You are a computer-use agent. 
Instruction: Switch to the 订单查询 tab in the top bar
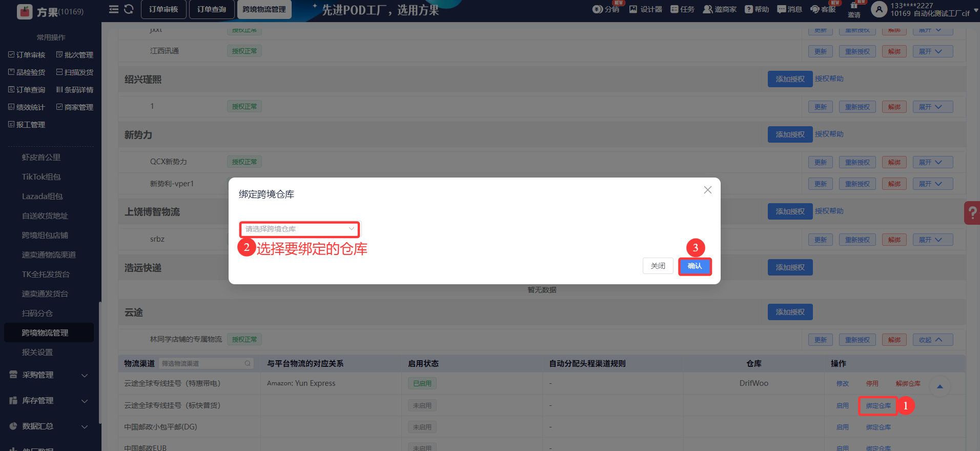point(212,9)
